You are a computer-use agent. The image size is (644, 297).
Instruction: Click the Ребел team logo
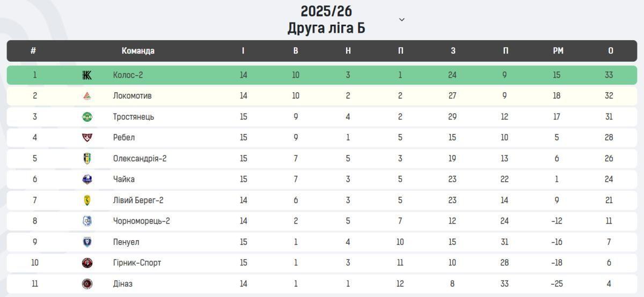[87, 137]
